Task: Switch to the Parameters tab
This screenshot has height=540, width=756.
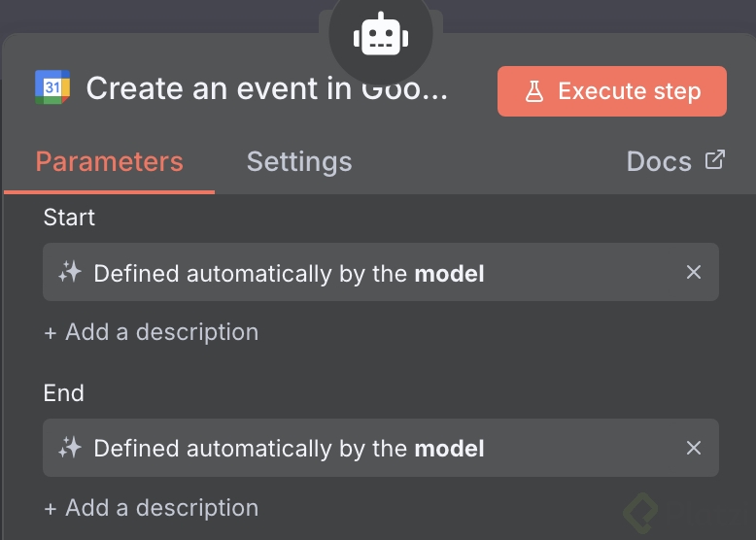Action: pyautogui.click(x=109, y=161)
